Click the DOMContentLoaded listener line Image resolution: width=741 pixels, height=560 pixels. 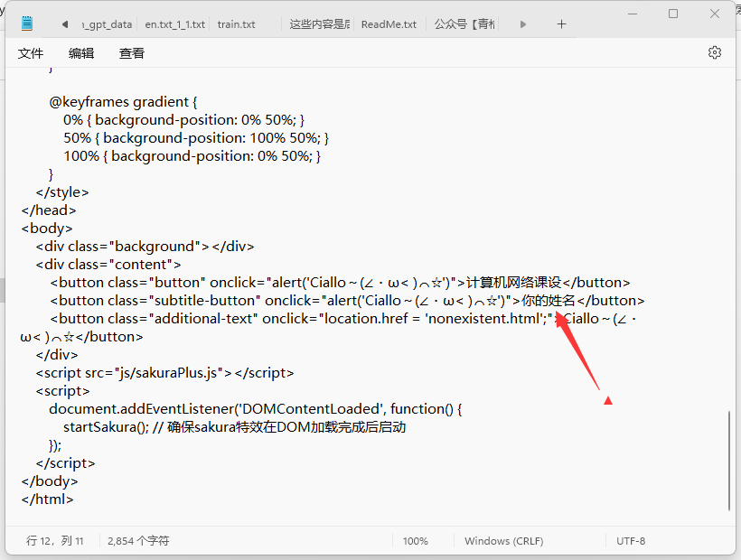point(255,409)
